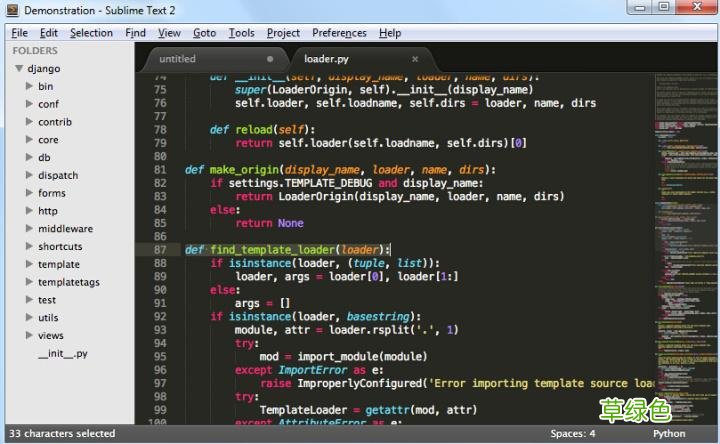Screen dimensions: 720x444
Task: Click "make_origin" function name
Action: pos(244,170)
